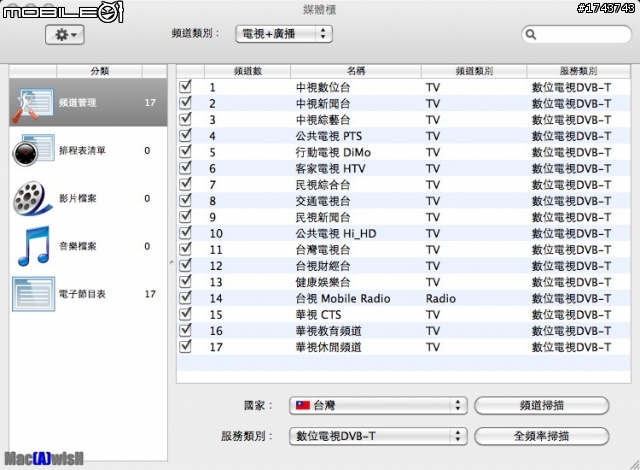
Task: Toggle checkbox for 華視教育頻道
Action: (x=185, y=330)
